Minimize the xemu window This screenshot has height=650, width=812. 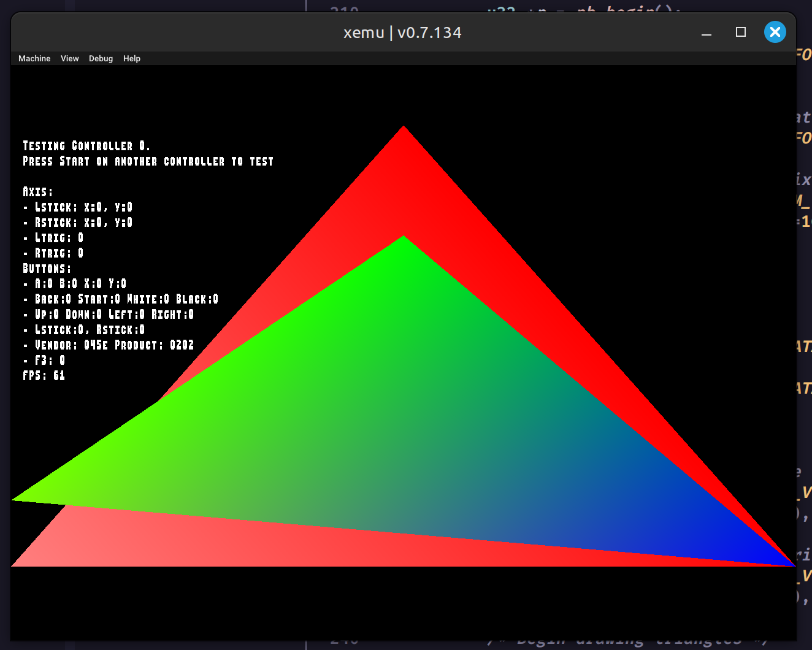[x=707, y=32]
